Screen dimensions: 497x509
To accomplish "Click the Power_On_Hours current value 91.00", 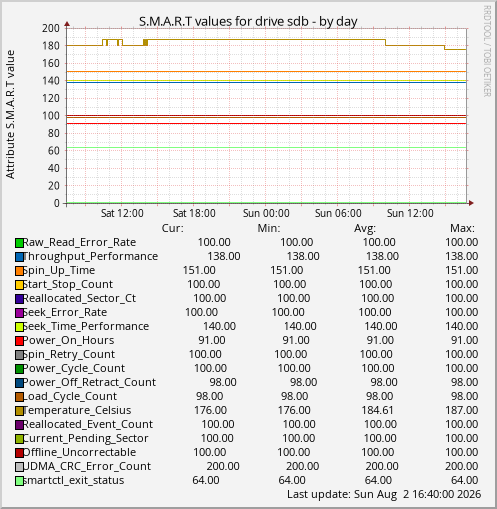I will (x=212, y=340).
